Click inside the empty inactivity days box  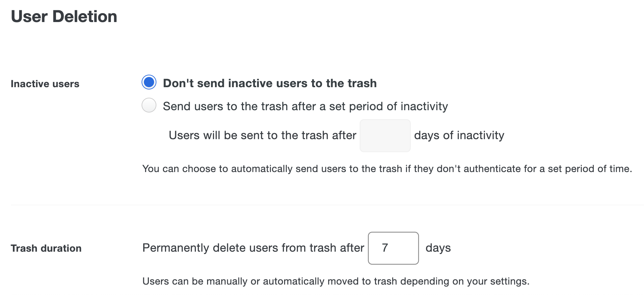click(385, 135)
